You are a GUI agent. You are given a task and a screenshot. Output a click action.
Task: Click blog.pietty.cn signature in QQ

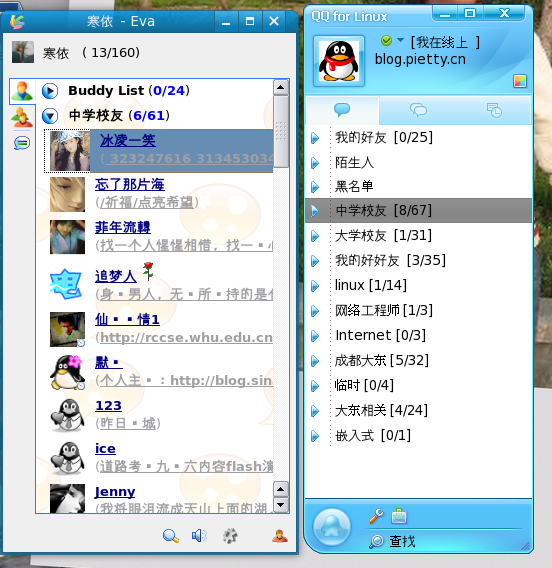tap(420, 59)
